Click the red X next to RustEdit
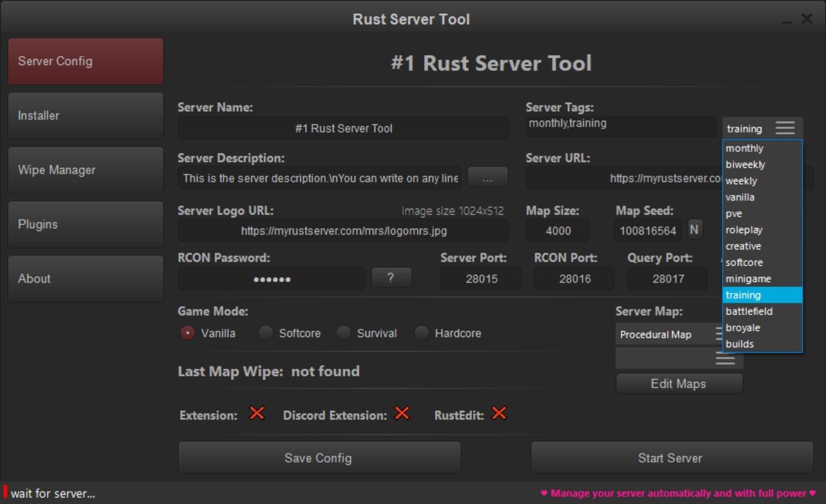Screen dimensions: 826x504 tap(498, 413)
